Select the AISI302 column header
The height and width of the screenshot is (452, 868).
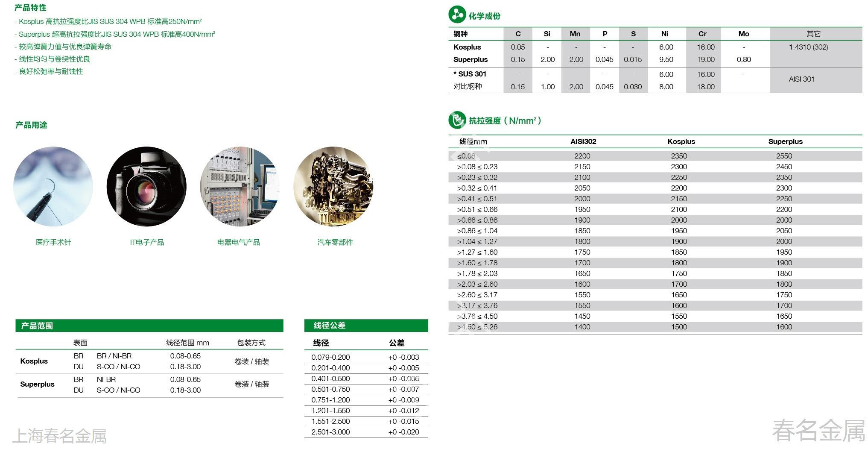pos(583,141)
